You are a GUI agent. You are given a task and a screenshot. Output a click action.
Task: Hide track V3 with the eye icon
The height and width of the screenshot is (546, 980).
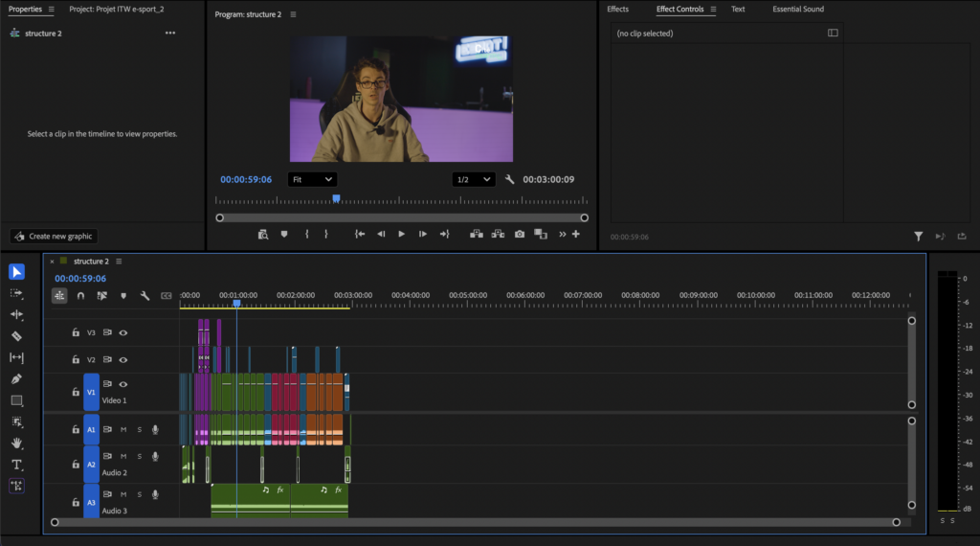[x=123, y=333]
